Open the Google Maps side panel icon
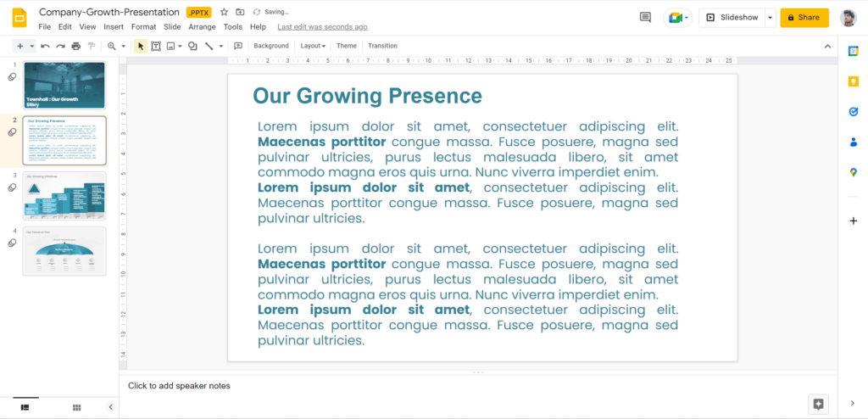The height and width of the screenshot is (419, 868). click(853, 172)
